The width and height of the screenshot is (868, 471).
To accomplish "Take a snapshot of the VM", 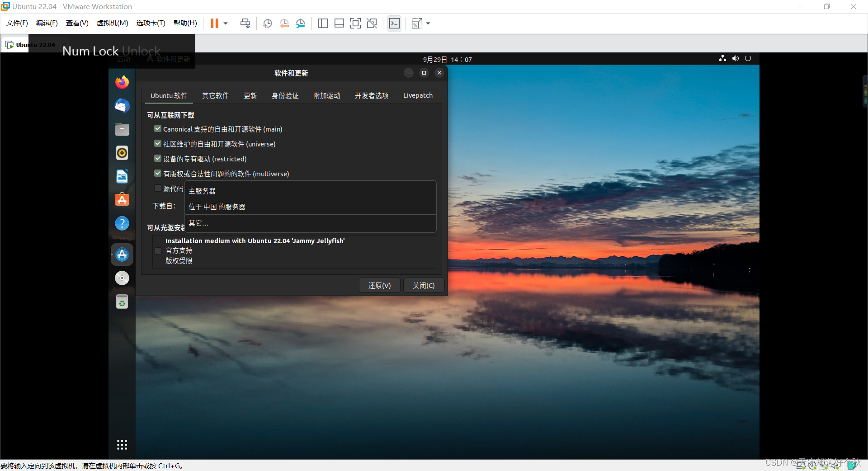I will 268,24.
